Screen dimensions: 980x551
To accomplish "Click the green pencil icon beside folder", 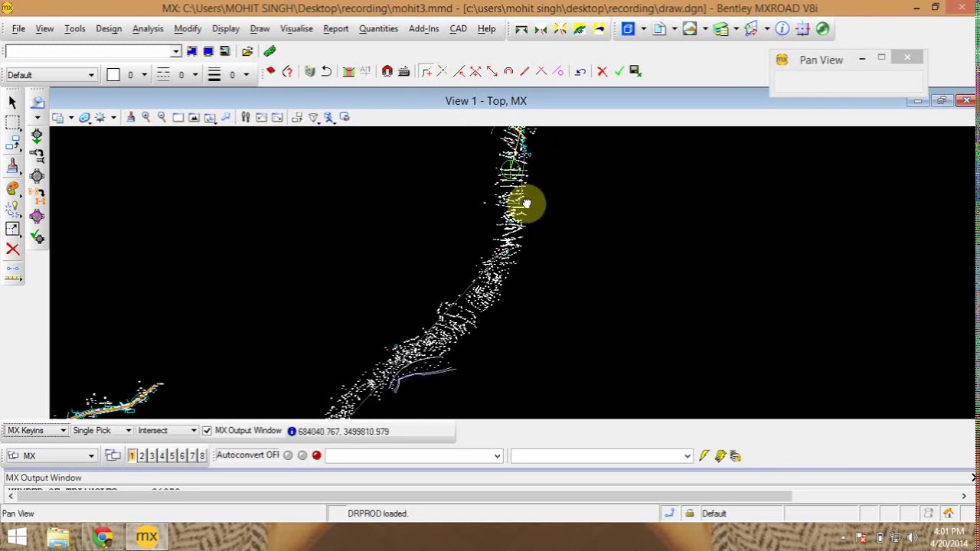I will (269, 51).
